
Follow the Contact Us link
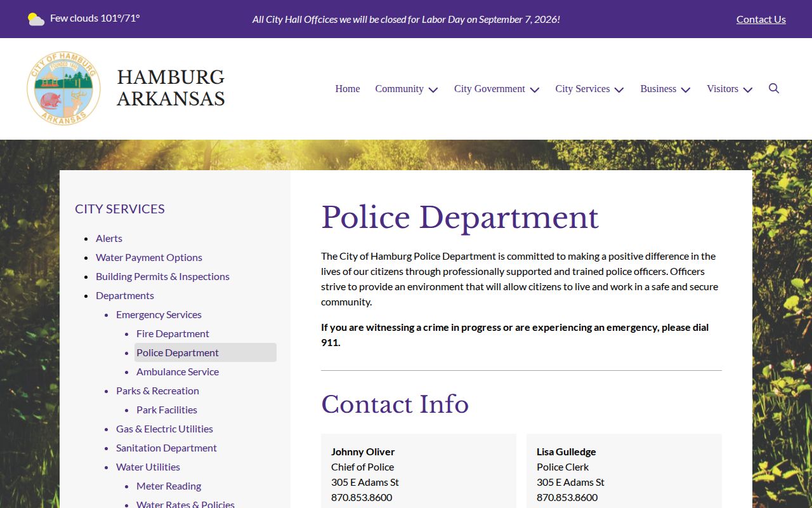click(761, 19)
